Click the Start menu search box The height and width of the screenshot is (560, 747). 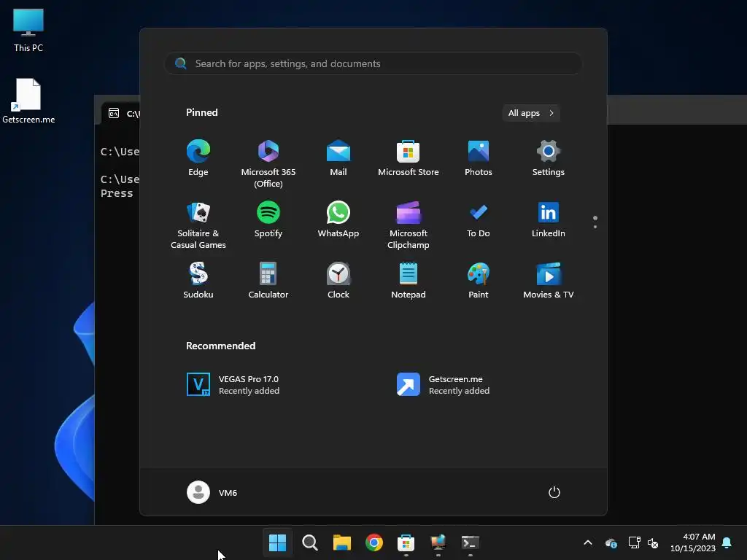click(373, 63)
